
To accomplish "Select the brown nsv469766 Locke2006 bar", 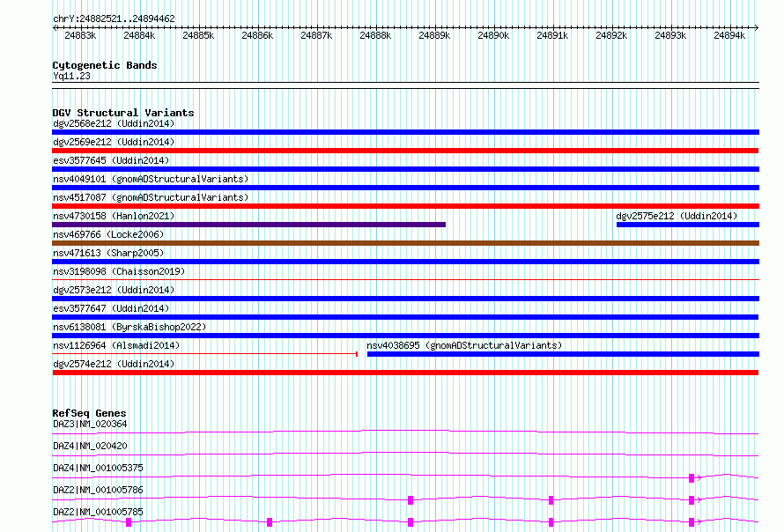I will pos(405,243).
